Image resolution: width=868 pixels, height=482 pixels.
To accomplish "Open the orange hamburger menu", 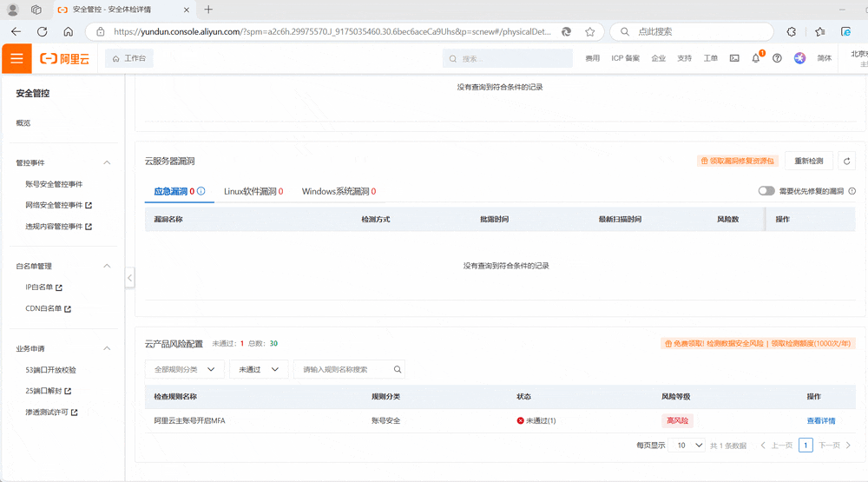I will tap(16, 58).
